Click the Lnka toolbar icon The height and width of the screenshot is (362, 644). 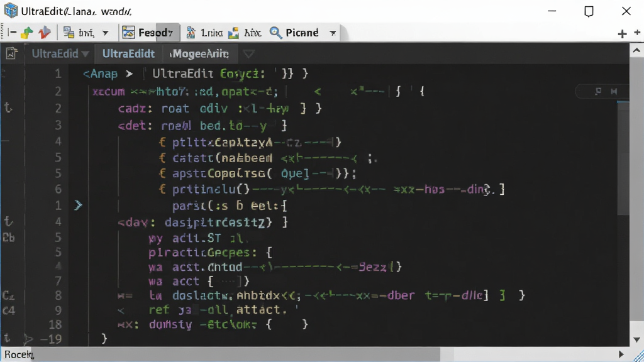[x=204, y=33]
